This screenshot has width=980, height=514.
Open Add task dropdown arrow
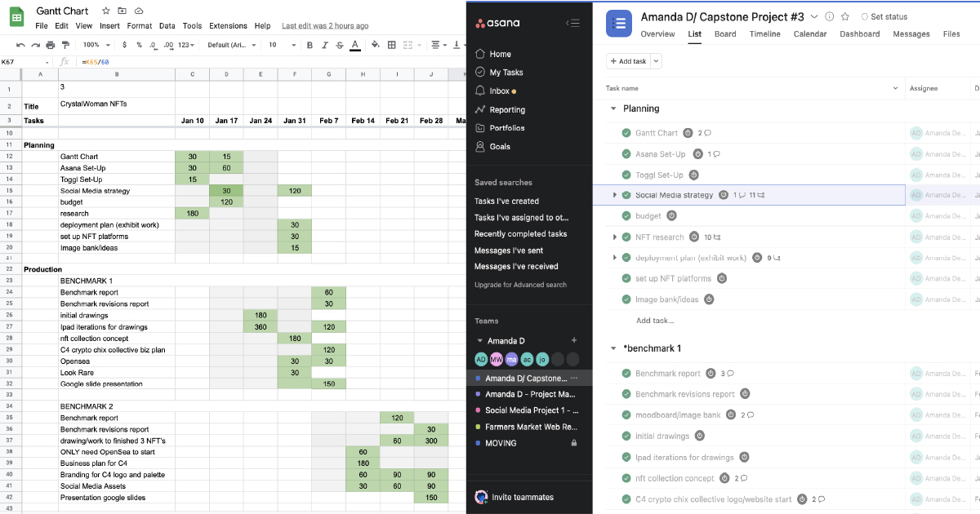coord(656,61)
